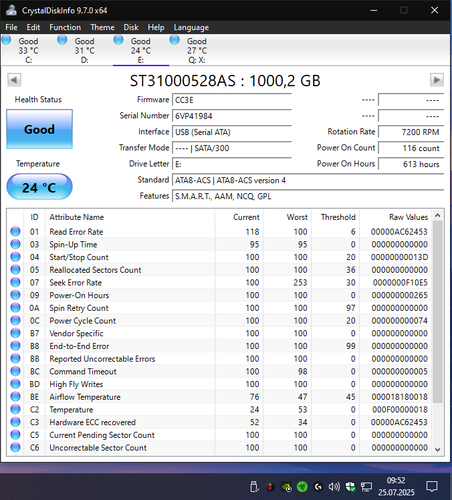Screen dimensions: 452x500
Task: Click status circle for Start/Stop Count
Action: 15,257
